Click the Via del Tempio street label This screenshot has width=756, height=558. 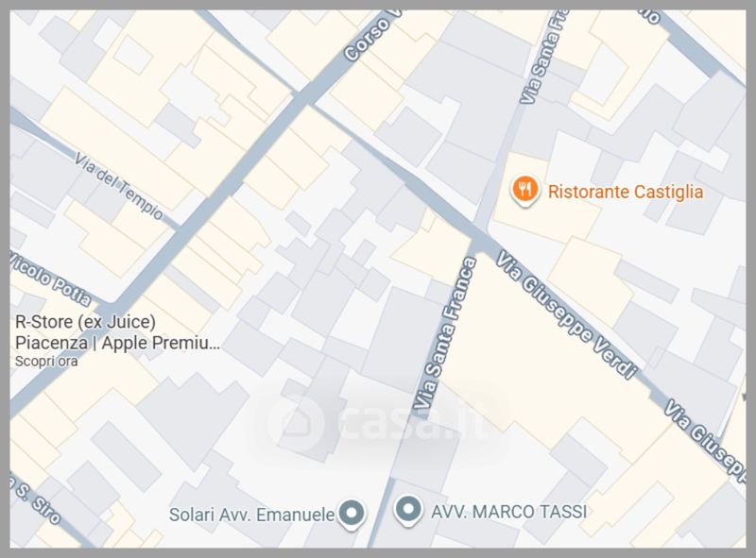(x=119, y=186)
